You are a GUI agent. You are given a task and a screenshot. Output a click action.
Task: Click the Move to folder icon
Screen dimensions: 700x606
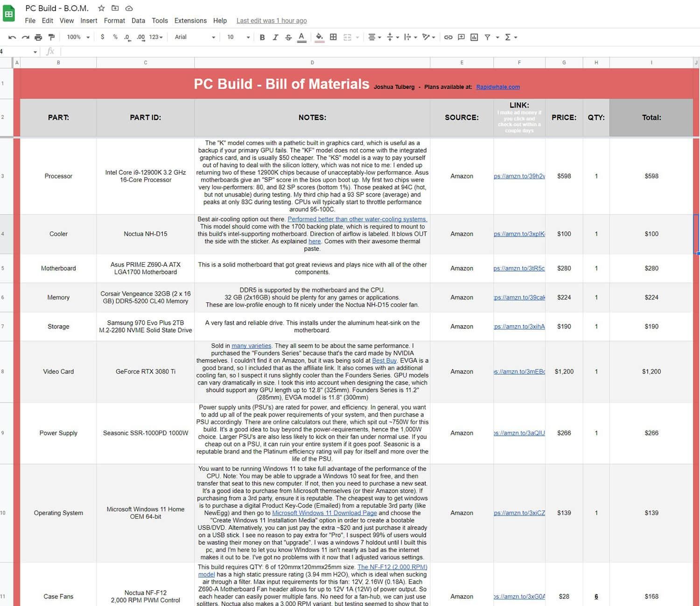(115, 8)
